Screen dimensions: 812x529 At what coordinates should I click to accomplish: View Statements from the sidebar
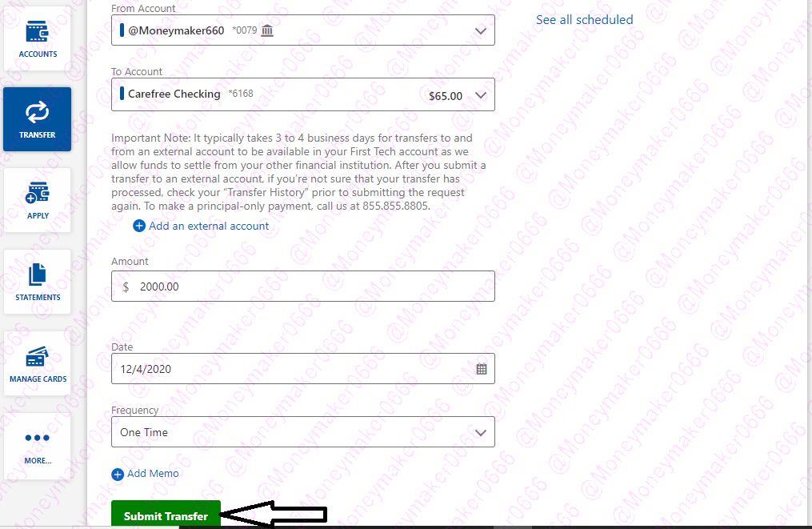point(37,281)
